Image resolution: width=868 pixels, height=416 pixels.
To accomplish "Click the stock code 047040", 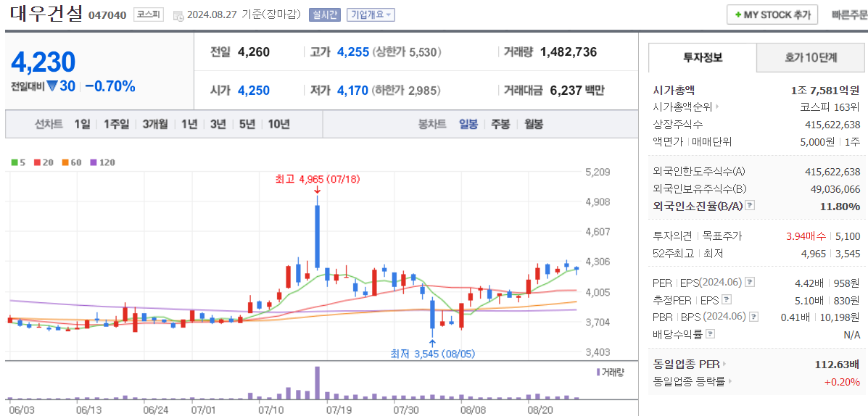I will (x=107, y=15).
